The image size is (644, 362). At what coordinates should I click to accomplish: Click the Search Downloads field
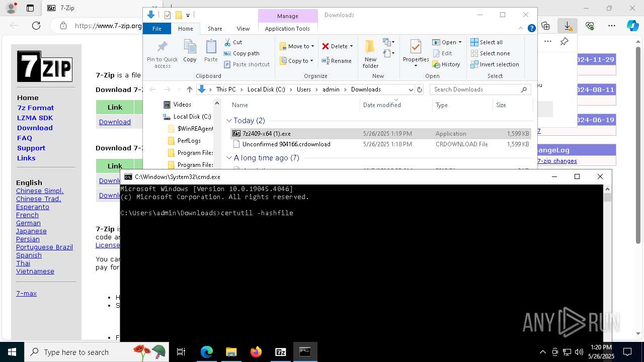pos(480,89)
